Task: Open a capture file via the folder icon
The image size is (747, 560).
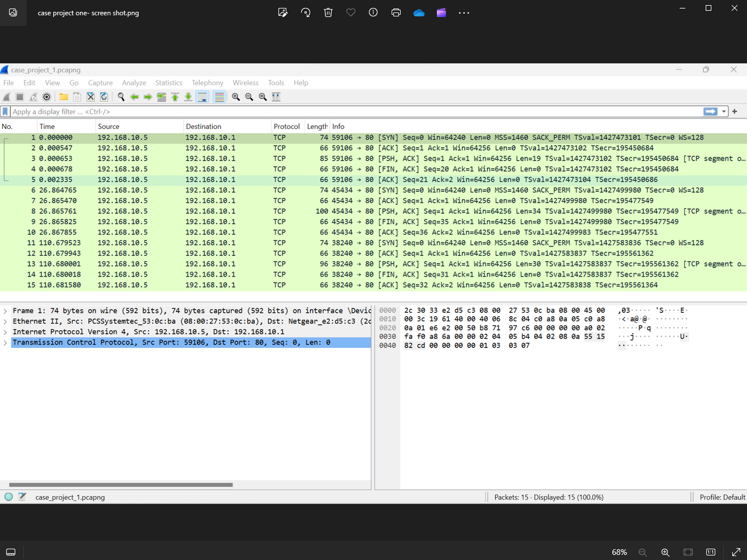Action: [x=63, y=96]
